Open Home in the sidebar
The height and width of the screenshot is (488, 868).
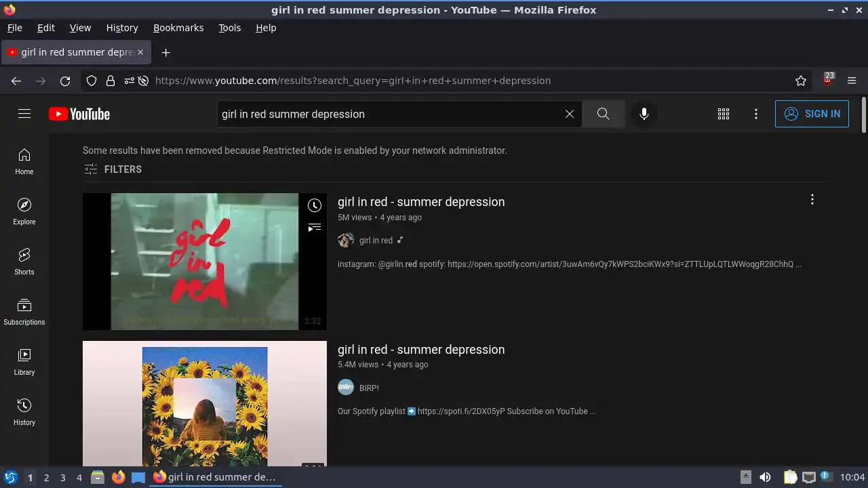(24, 161)
